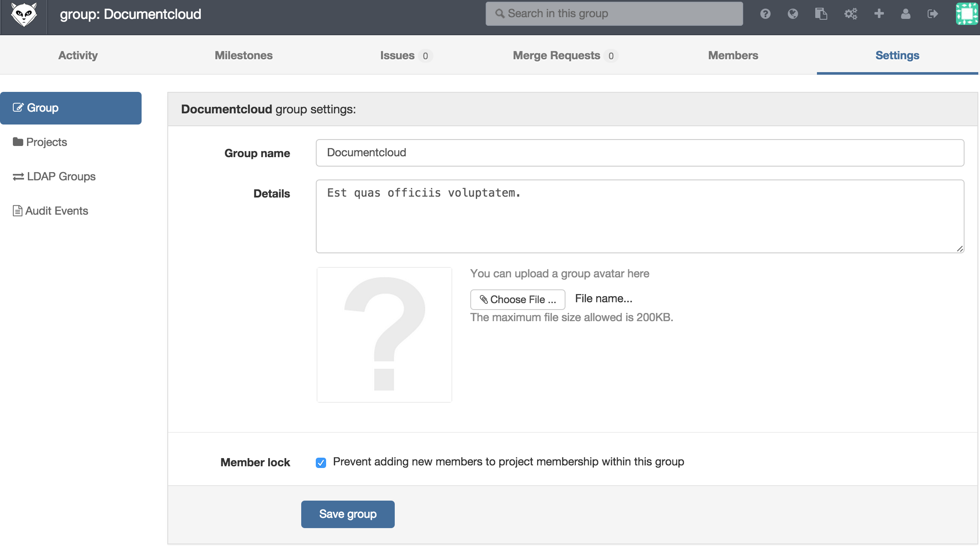980x553 pixels.
Task: View the Merge Requests tab
Action: [565, 55]
